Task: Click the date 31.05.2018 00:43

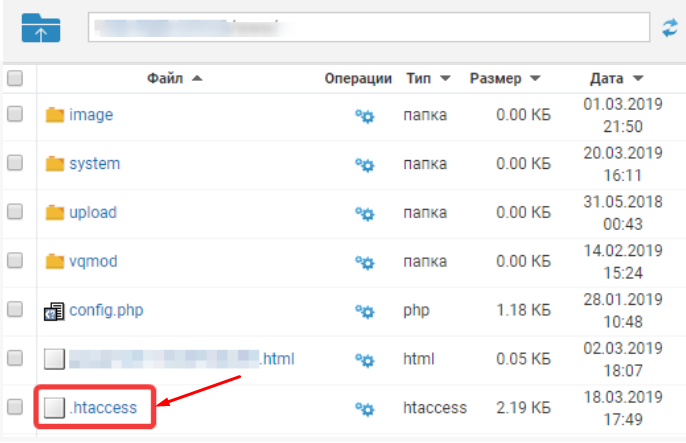Action: (x=623, y=213)
